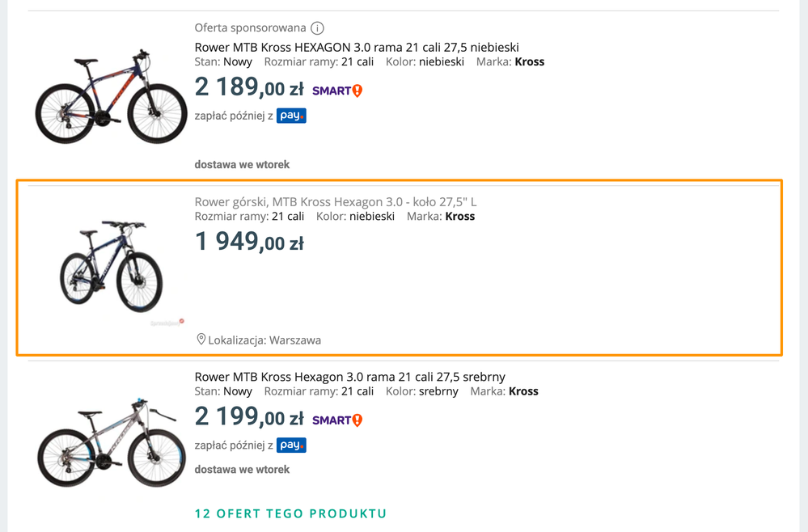808x532 pixels.
Task: Click the SMART badge on 2 199 zł offer
Action: coord(337,420)
